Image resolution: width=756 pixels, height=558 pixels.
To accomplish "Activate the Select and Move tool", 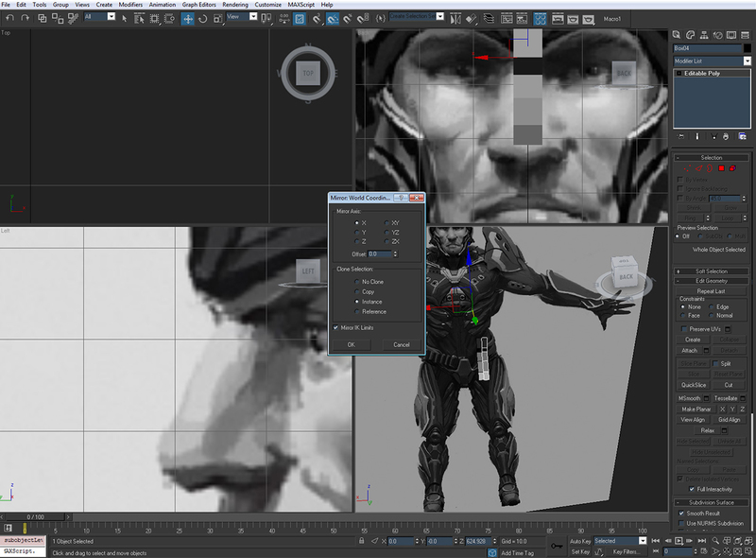I will point(187,19).
